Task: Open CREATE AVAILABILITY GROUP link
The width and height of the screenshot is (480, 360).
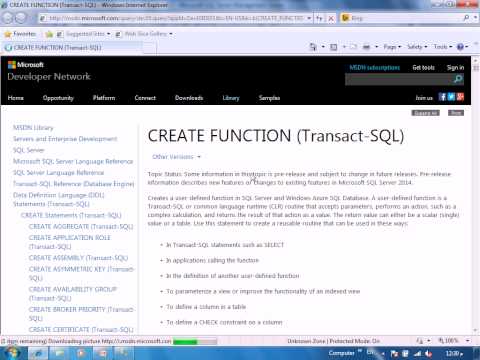Action: point(73,294)
